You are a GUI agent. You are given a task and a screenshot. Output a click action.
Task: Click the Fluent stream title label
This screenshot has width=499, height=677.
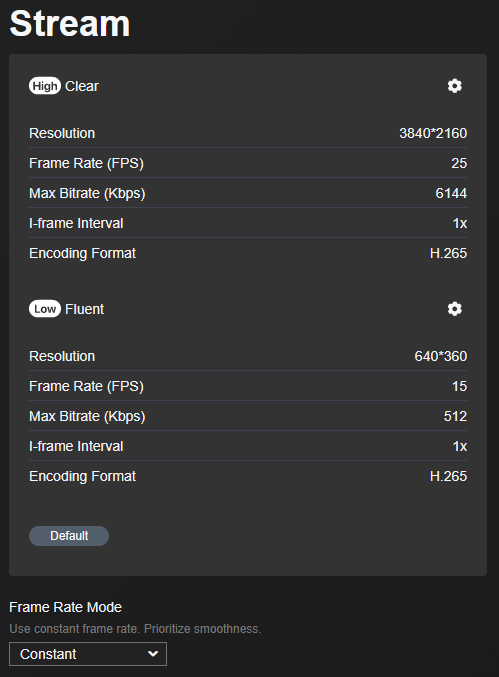coord(84,309)
